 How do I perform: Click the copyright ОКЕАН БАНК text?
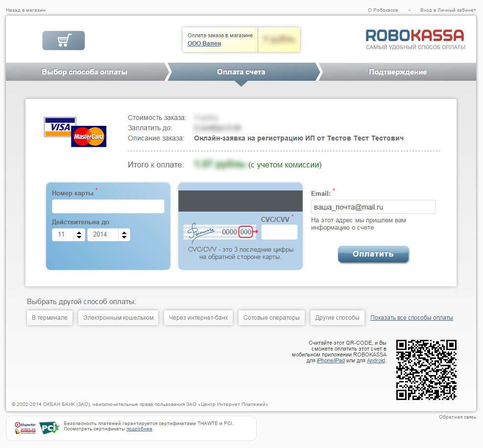[140, 404]
